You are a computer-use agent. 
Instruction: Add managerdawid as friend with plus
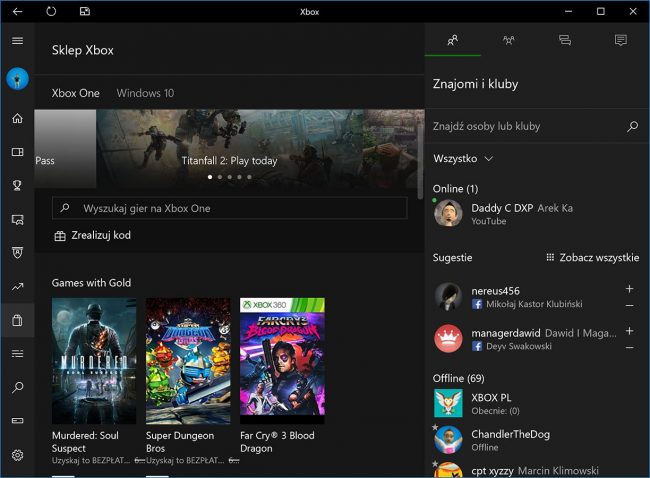pyautogui.click(x=629, y=330)
